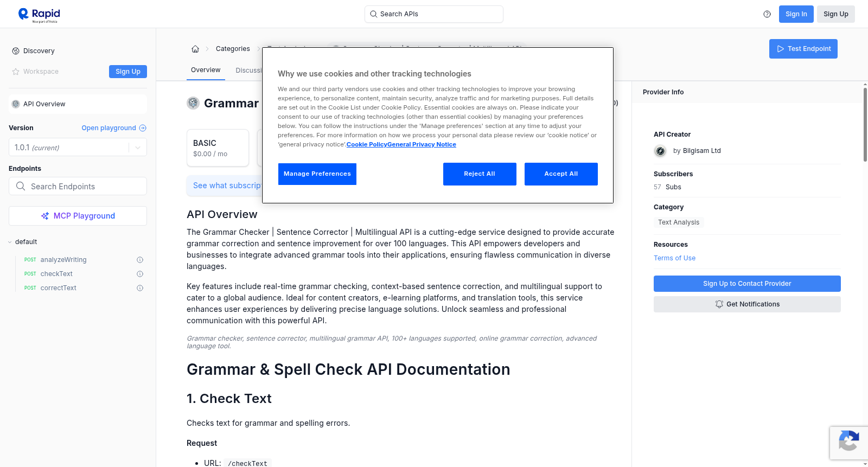The height and width of the screenshot is (467, 868).
Task: Click the MCP Playground sparkle icon
Action: tap(45, 216)
